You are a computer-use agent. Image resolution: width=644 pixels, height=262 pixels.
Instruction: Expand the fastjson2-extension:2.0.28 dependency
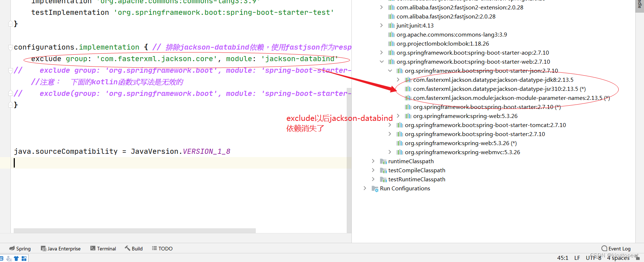(x=381, y=7)
